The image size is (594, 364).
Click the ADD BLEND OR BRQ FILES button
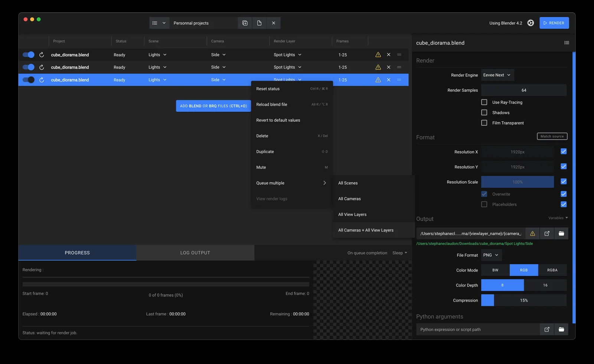click(x=213, y=106)
